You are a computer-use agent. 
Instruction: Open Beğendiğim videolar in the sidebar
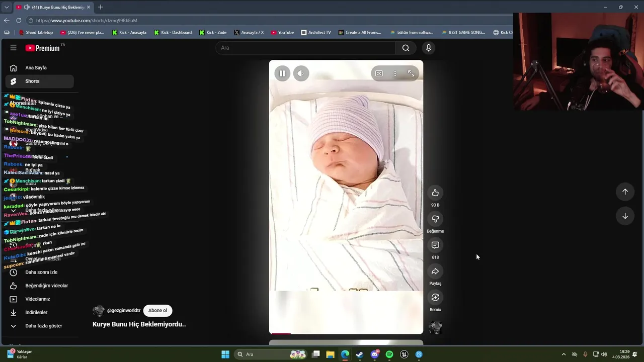(39, 286)
